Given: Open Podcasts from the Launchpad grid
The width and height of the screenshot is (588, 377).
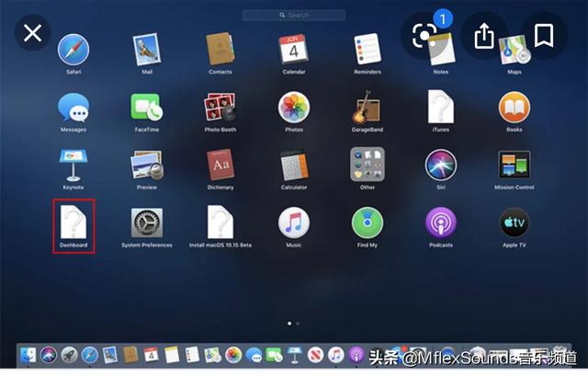Looking at the screenshot, I should click(x=441, y=223).
